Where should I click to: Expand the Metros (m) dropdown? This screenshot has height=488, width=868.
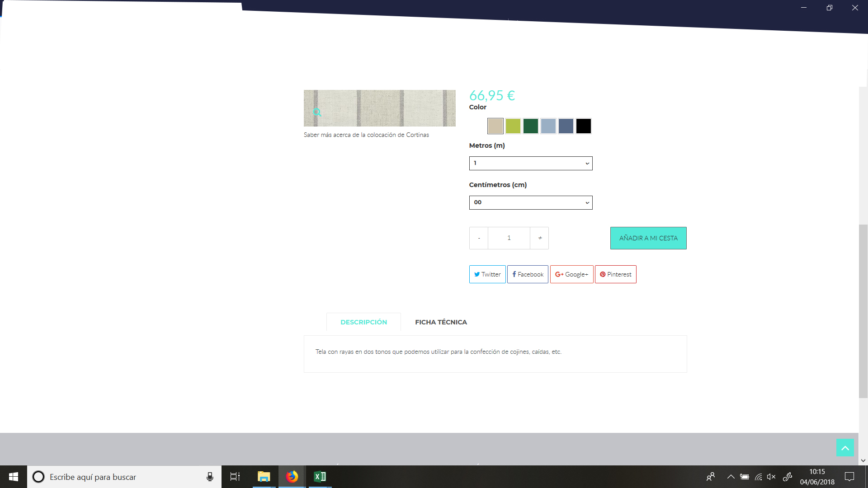(530, 163)
